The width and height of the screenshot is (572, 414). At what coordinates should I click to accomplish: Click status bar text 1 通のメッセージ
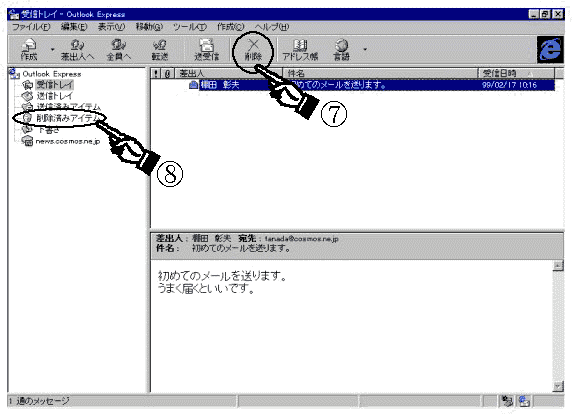[x=39, y=401]
